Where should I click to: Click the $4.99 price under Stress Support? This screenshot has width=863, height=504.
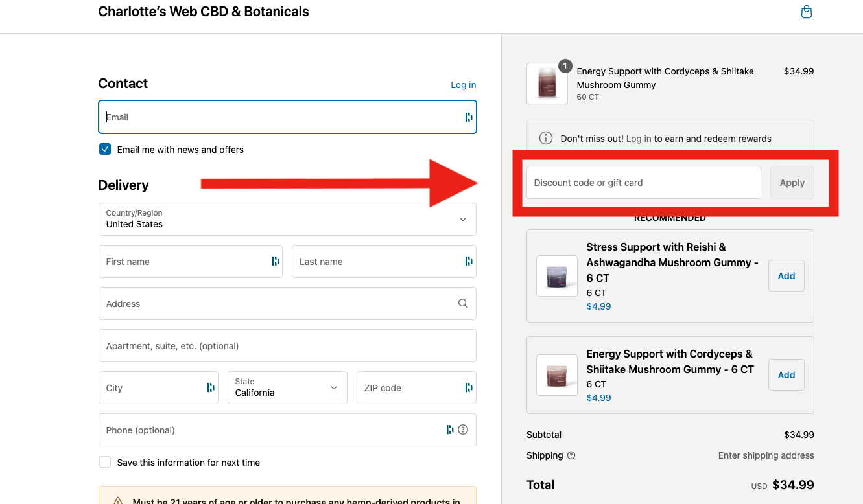pyautogui.click(x=598, y=306)
